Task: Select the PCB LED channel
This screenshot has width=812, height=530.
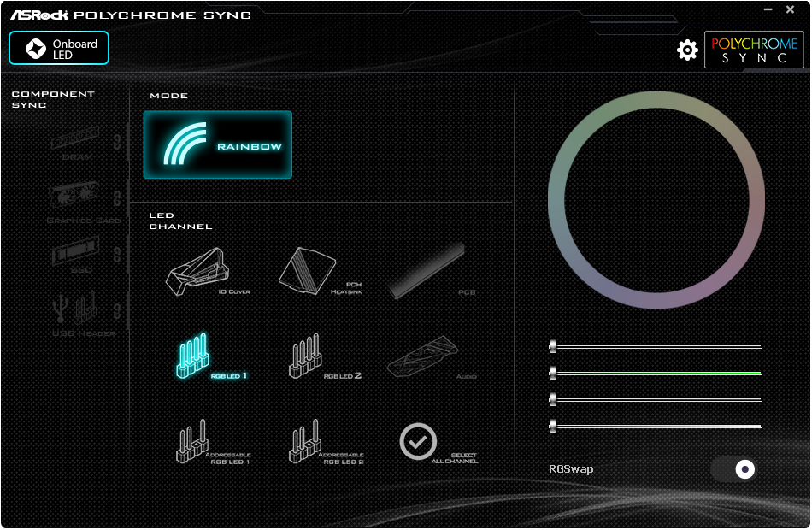Action: coord(432,272)
